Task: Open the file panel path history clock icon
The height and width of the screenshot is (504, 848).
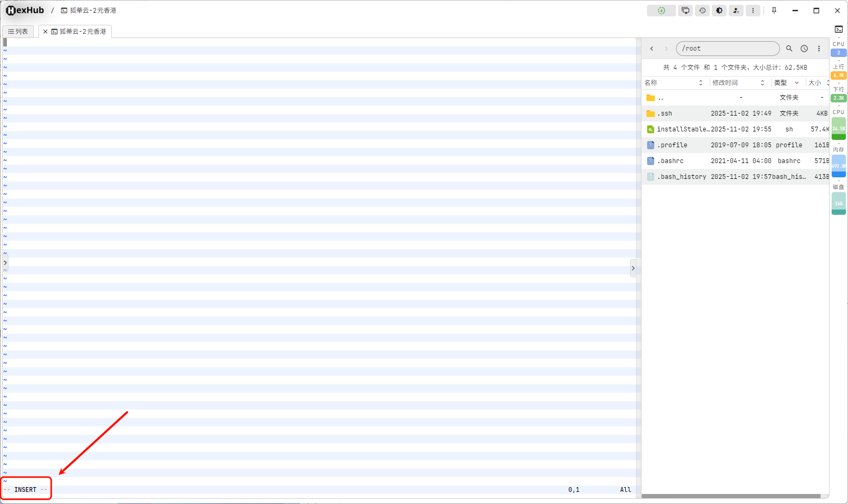Action: (804, 49)
